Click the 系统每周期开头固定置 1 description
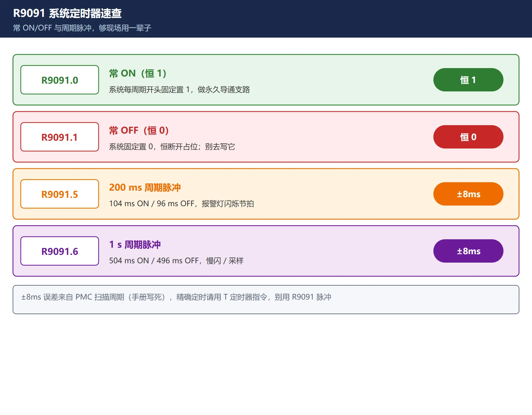The height and width of the screenshot is (415, 532). click(x=179, y=89)
